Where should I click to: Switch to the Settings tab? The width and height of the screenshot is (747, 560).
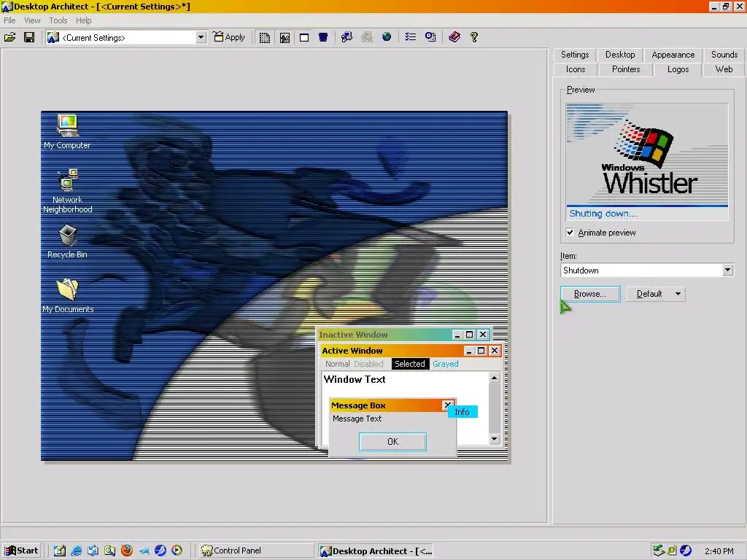[x=575, y=54]
